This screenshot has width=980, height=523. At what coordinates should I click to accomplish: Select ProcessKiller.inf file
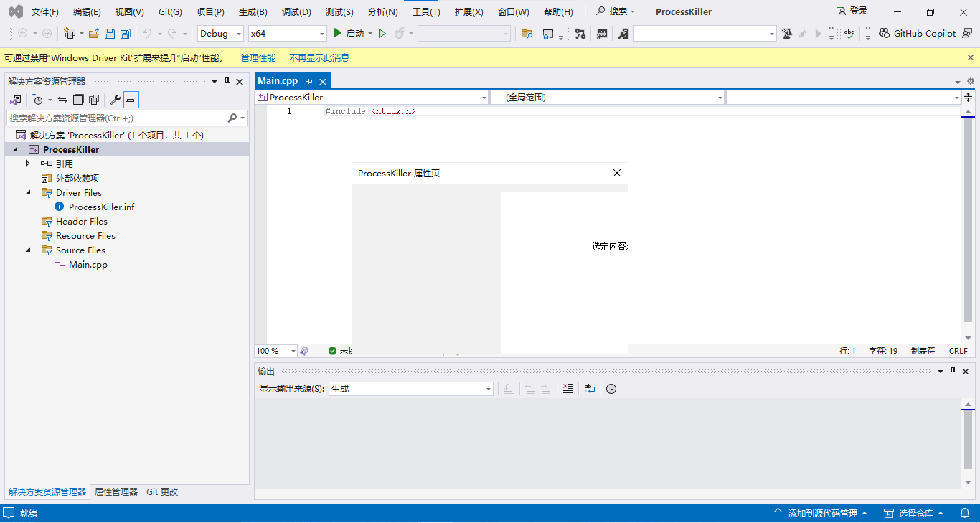pos(102,207)
